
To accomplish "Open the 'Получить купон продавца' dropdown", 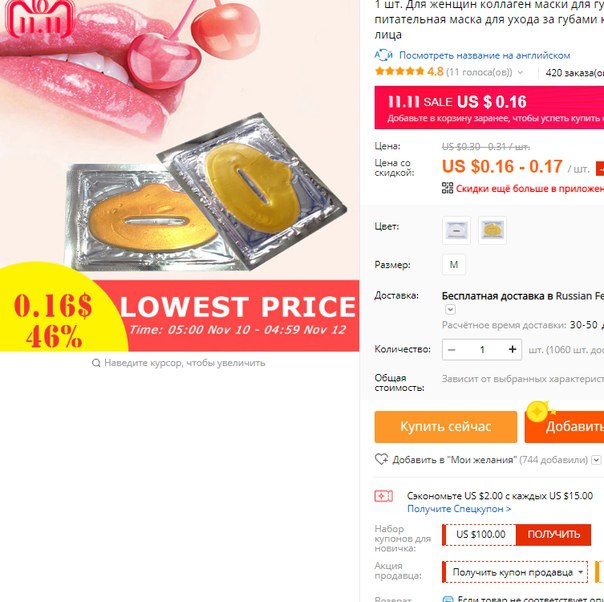I will point(515,572).
